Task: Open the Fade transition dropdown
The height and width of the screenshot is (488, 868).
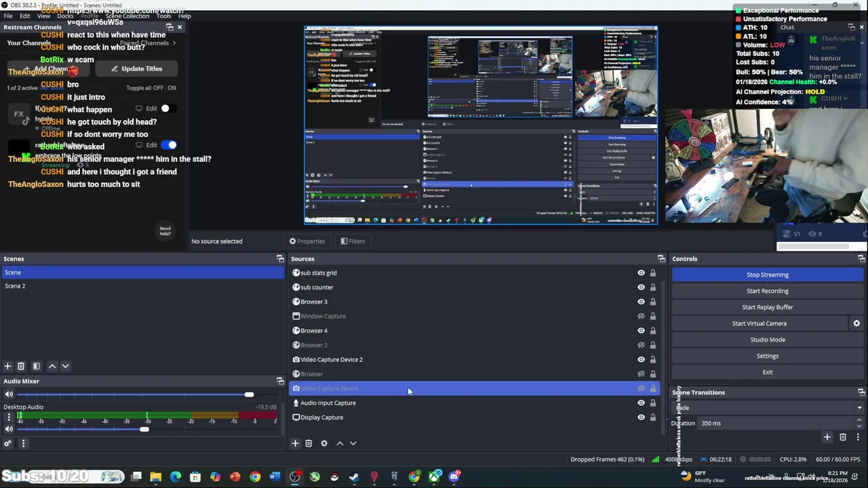Action: point(768,408)
